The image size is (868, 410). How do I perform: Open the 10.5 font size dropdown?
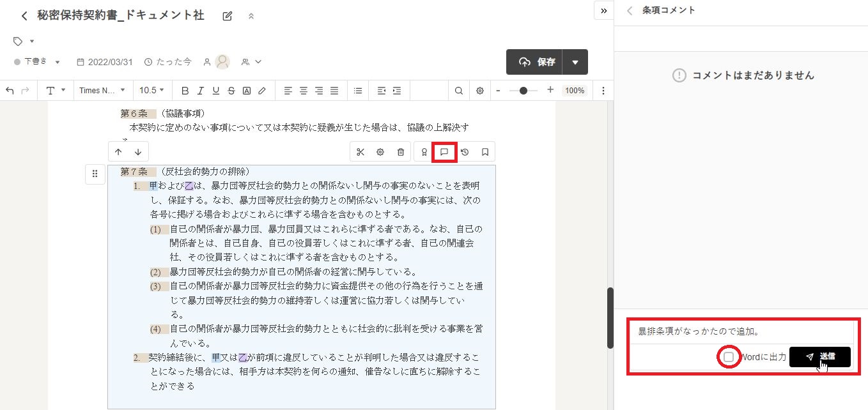tap(152, 91)
